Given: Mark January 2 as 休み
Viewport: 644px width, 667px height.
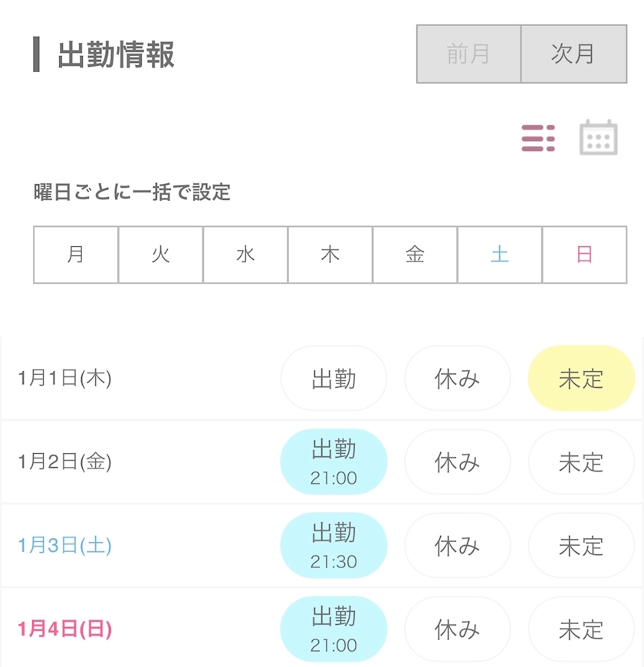Looking at the screenshot, I should tap(457, 462).
